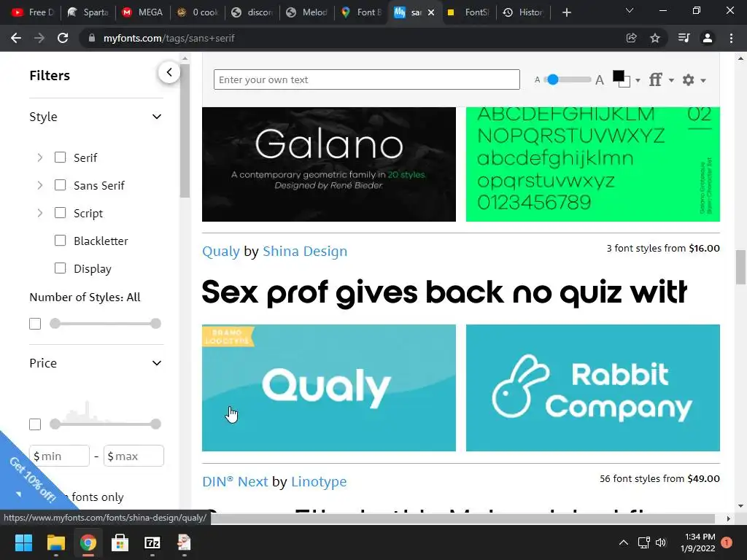747x560 pixels.
Task: Open the Galano promo image
Action: 329,164
